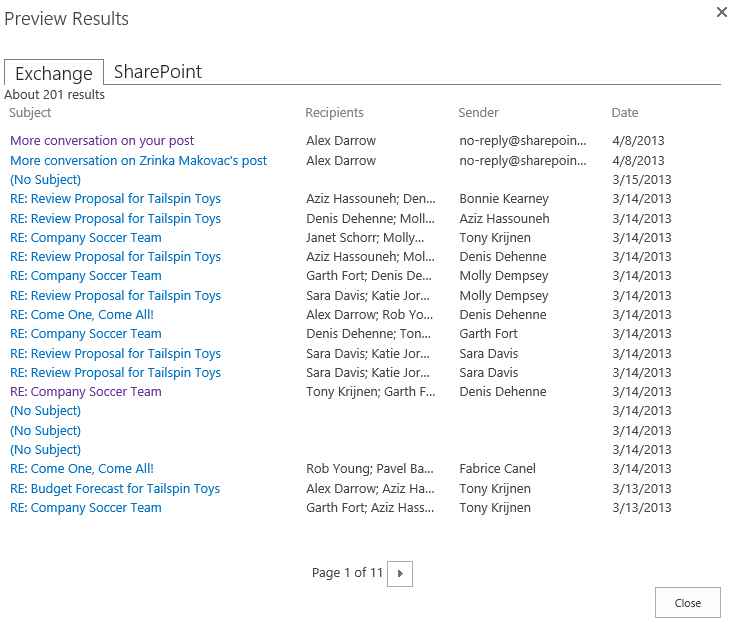Open 'More conversation on your post' message
The image size is (731, 625).
tap(102, 141)
